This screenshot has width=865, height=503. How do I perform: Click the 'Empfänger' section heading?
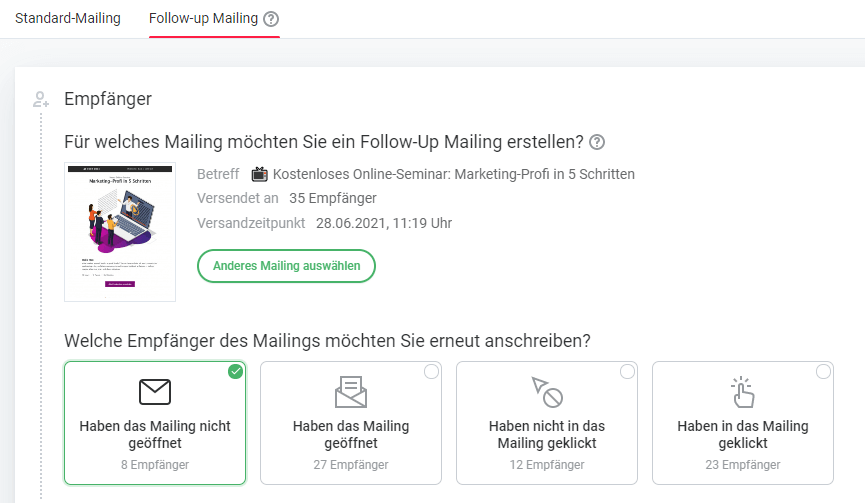(x=108, y=98)
